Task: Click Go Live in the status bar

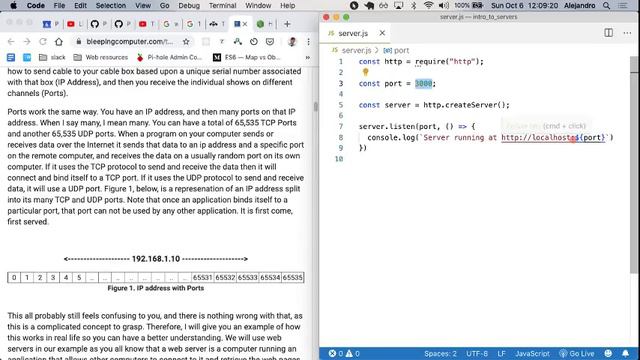Action: [x=577, y=353]
